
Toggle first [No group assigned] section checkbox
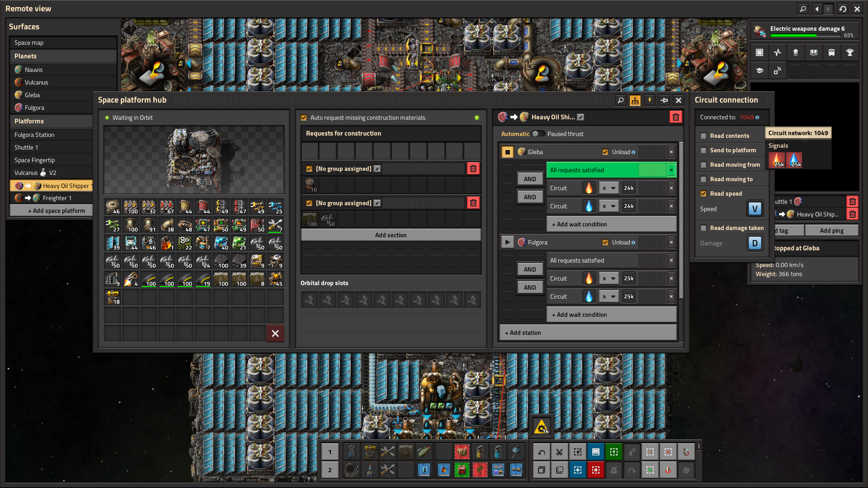[x=309, y=169]
